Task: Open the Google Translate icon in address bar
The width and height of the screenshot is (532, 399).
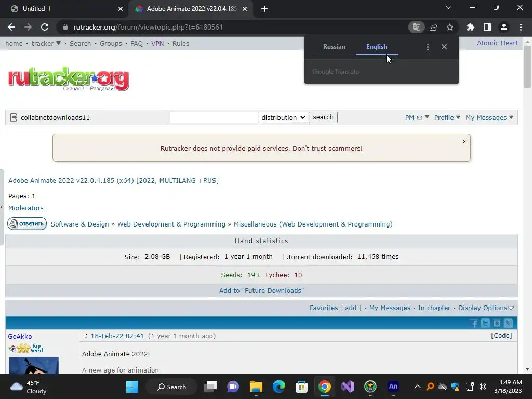Action: coord(416,27)
